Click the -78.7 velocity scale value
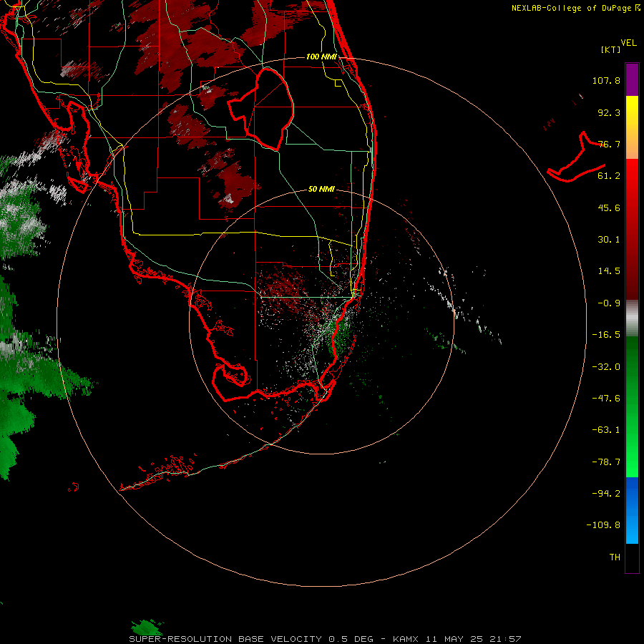Viewport: 644px width, 644px height. (606, 462)
